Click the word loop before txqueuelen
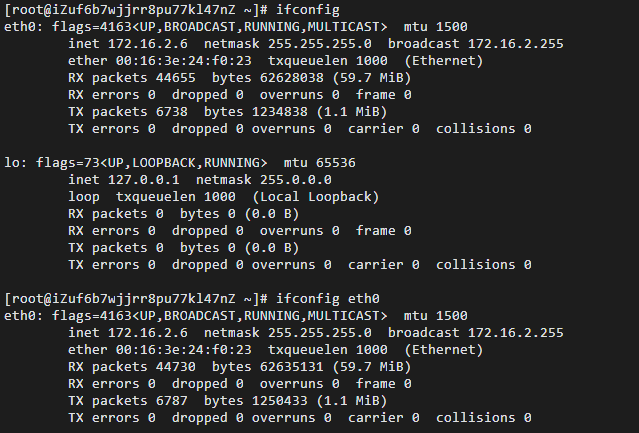 pos(85,197)
